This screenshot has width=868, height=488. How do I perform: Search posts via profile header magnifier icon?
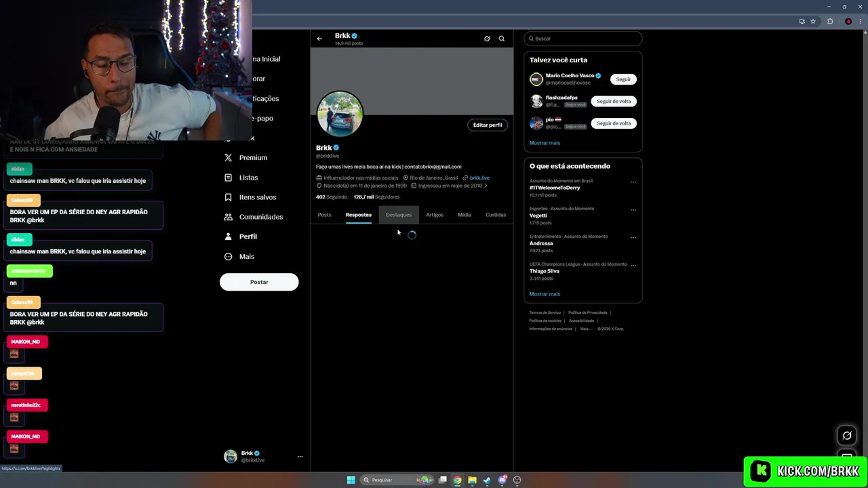point(502,39)
